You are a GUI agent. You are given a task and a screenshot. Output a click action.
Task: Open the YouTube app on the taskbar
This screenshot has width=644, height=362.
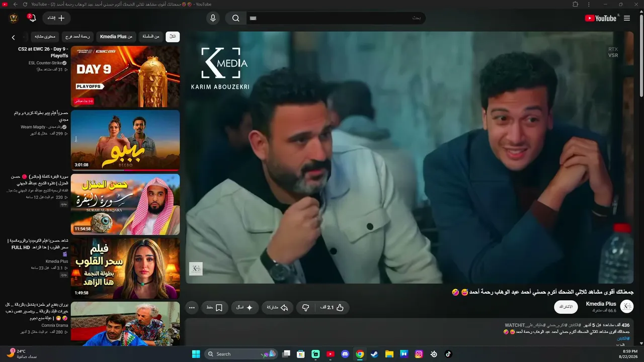coord(330,354)
